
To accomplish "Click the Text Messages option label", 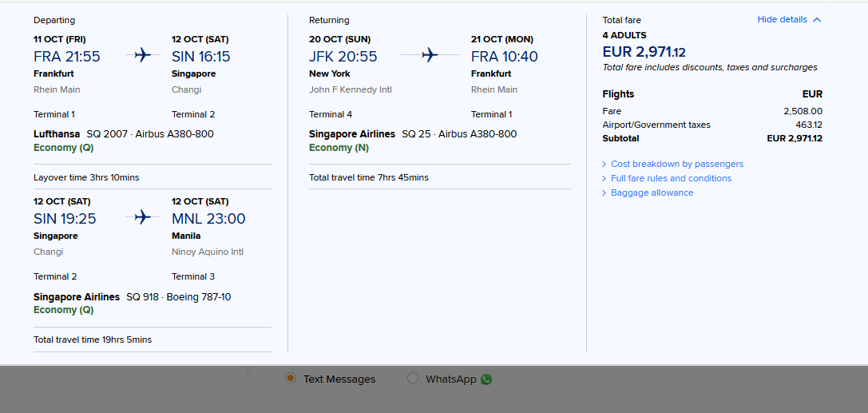I will click(x=339, y=379).
